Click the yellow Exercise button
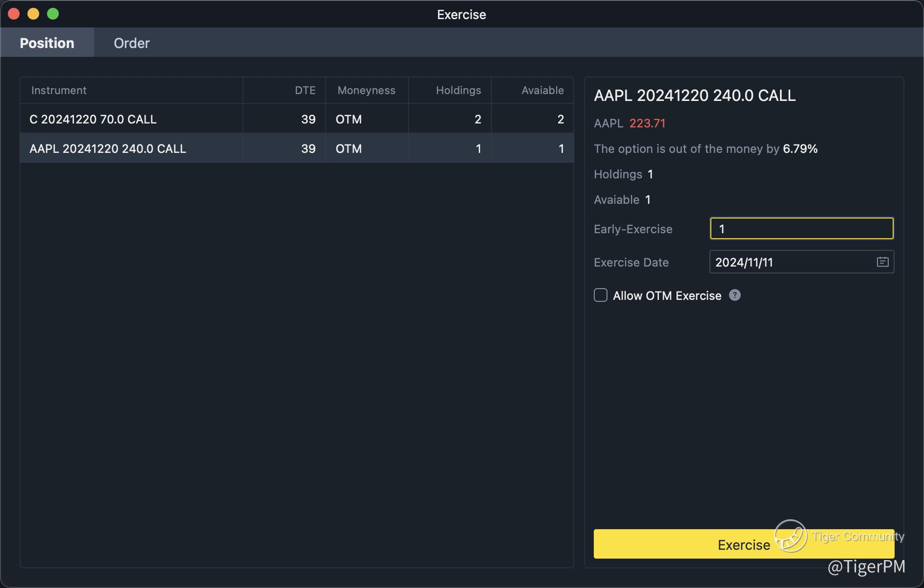This screenshot has height=588, width=924. (744, 544)
